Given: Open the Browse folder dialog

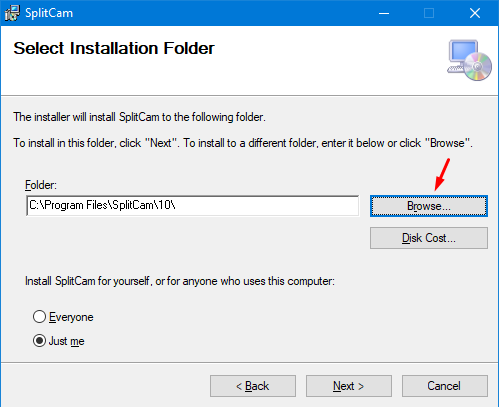Looking at the screenshot, I should [429, 206].
